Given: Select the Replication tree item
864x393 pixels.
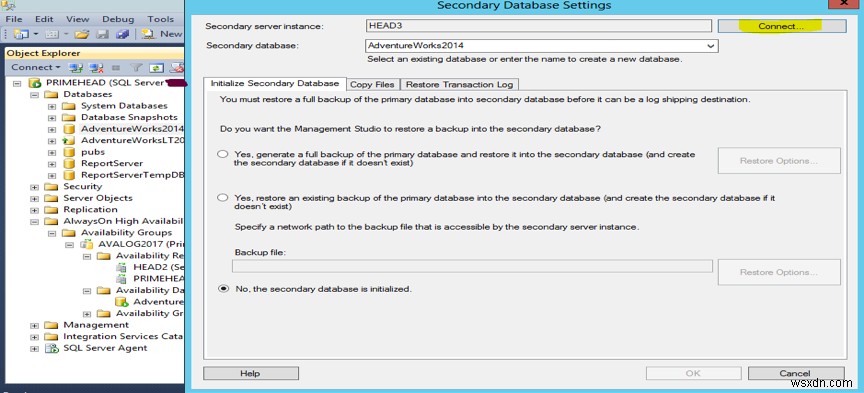Looking at the screenshot, I should tap(90, 209).
